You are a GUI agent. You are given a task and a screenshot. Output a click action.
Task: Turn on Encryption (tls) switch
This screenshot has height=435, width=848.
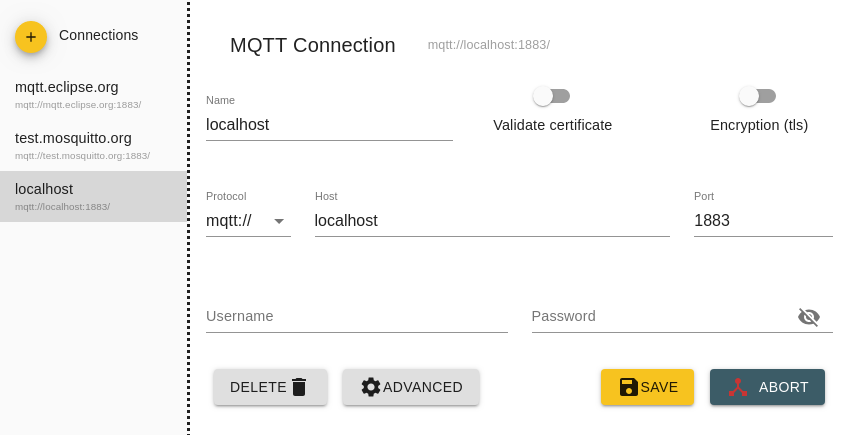pyautogui.click(x=757, y=96)
